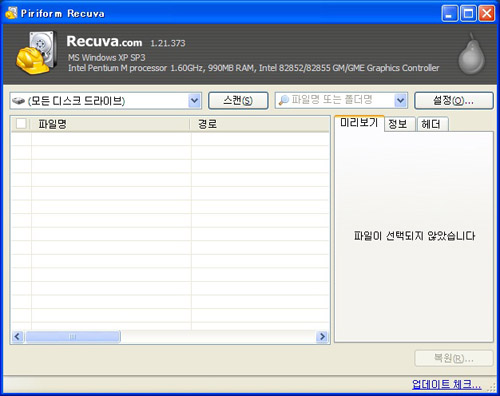Click the magnifier icon in filename filter
The image size is (500, 396).
(283, 100)
